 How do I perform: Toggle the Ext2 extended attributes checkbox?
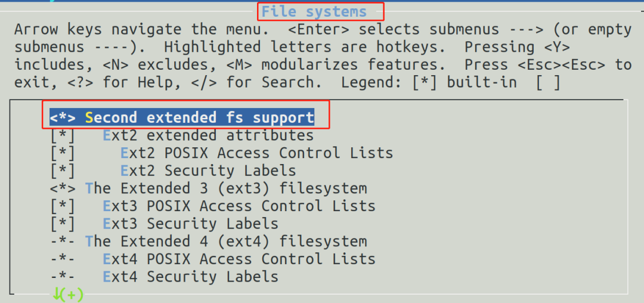coord(63,135)
